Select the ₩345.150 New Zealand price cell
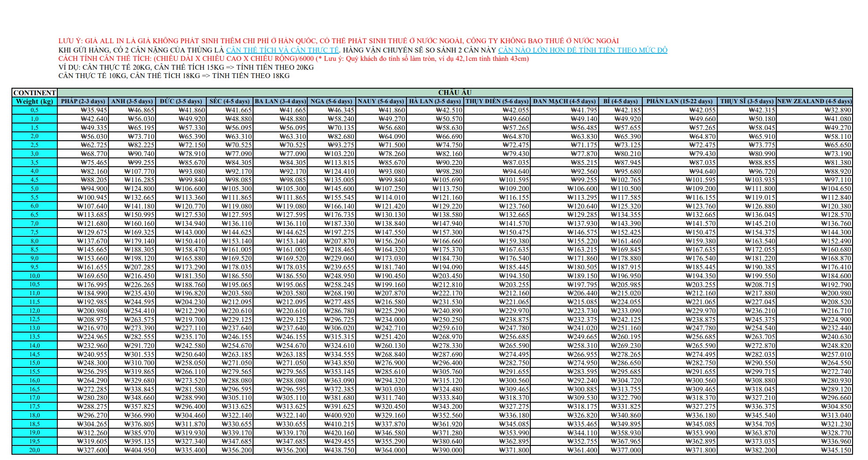The width and height of the screenshot is (868, 460). (836, 450)
